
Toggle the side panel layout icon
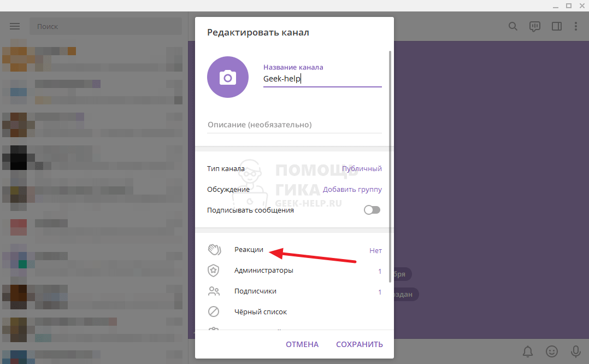pos(556,26)
